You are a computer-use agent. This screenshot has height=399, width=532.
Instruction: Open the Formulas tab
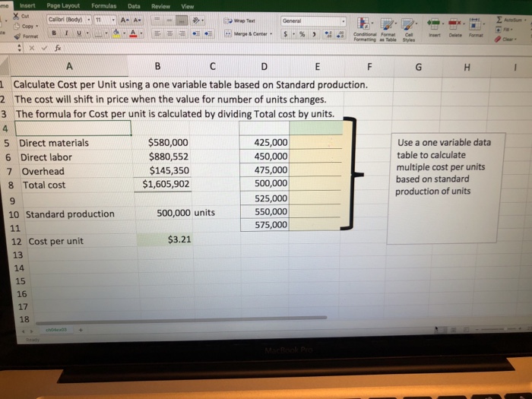point(104,6)
